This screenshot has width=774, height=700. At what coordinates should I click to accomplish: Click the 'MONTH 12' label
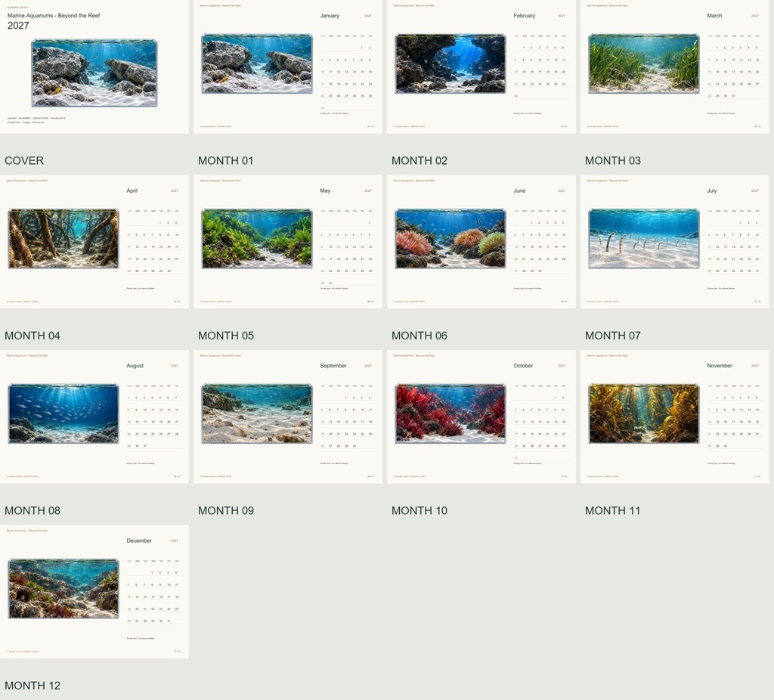32,686
